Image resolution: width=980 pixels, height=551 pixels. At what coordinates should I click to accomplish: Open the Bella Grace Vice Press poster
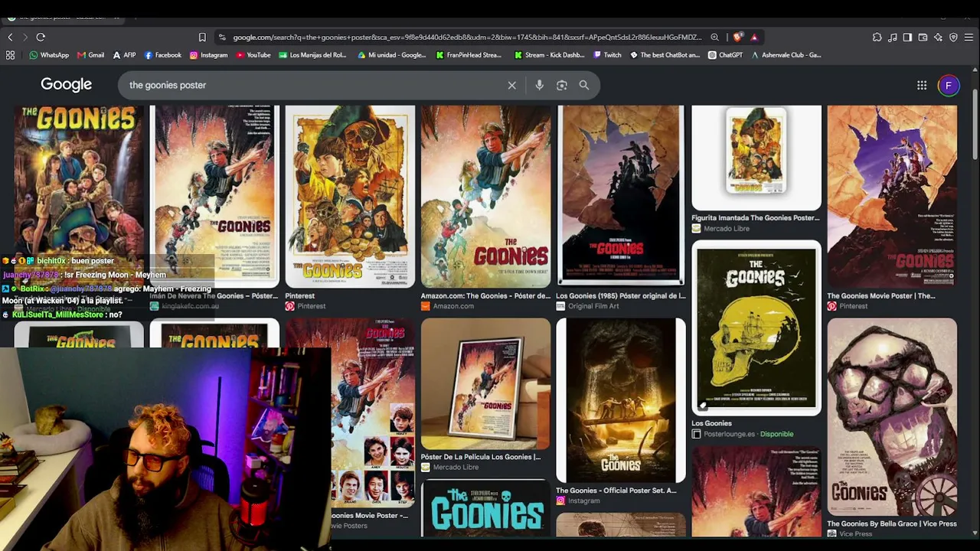pyautogui.click(x=892, y=417)
